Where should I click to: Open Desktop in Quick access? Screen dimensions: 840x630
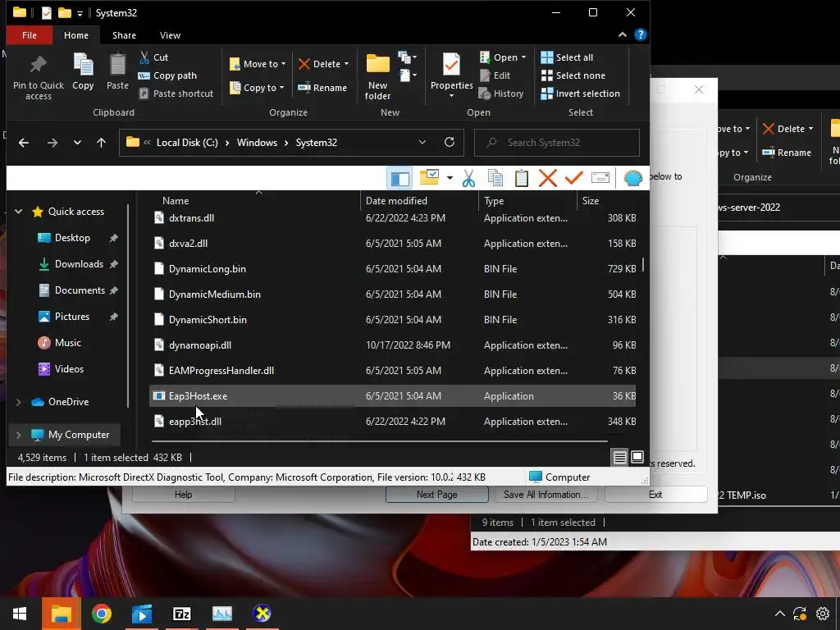[x=72, y=238]
